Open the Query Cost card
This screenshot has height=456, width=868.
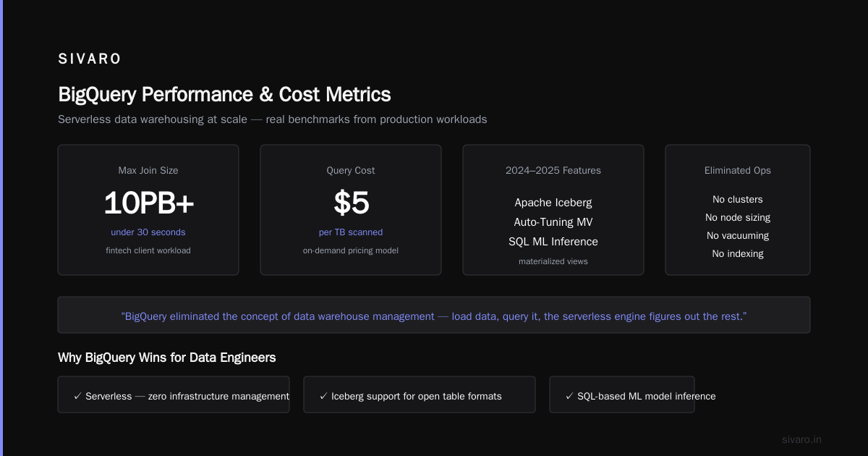click(351, 210)
